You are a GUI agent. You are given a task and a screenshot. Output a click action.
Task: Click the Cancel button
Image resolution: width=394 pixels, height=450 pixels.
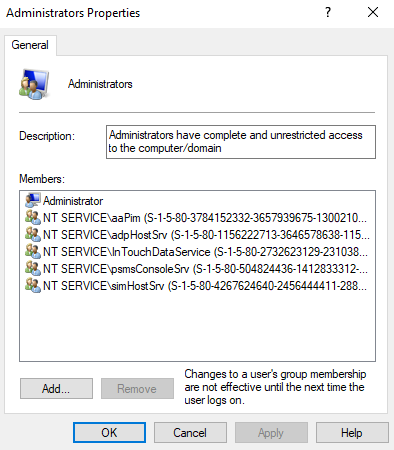(x=190, y=433)
